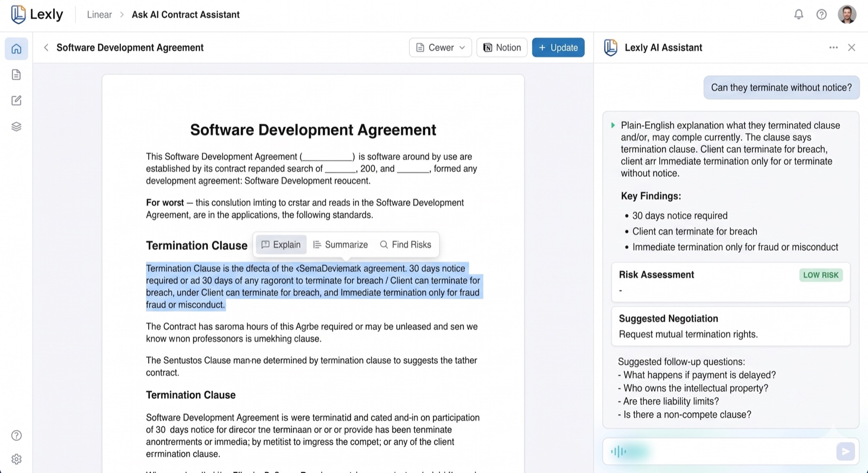Open the Settings gear in the sidebar
868x473 pixels.
click(16, 459)
